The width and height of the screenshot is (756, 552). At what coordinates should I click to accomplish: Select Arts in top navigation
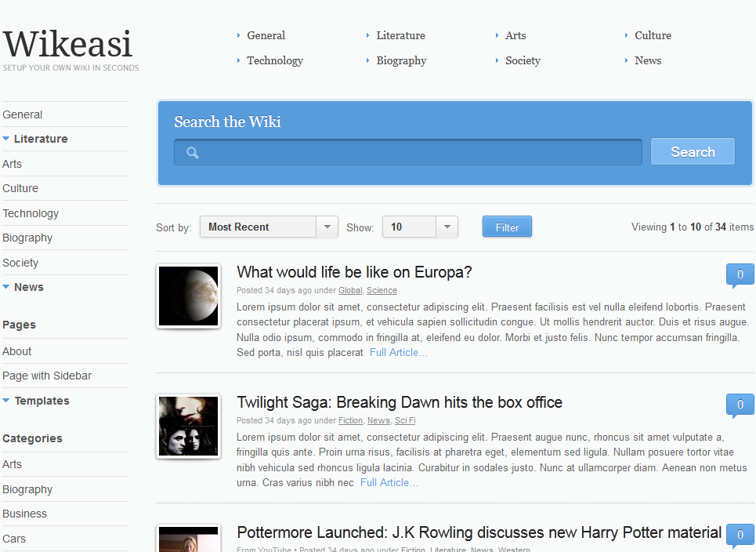(515, 35)
